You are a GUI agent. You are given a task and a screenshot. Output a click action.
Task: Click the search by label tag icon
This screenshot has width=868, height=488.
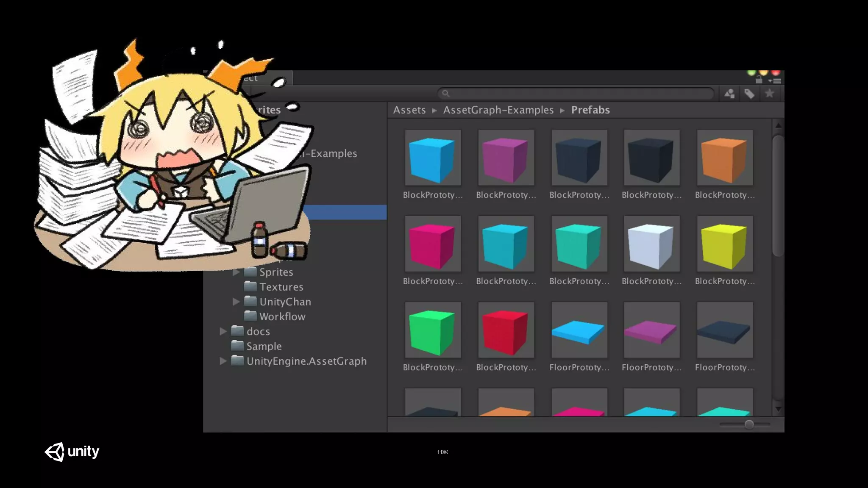pos(749,94)
